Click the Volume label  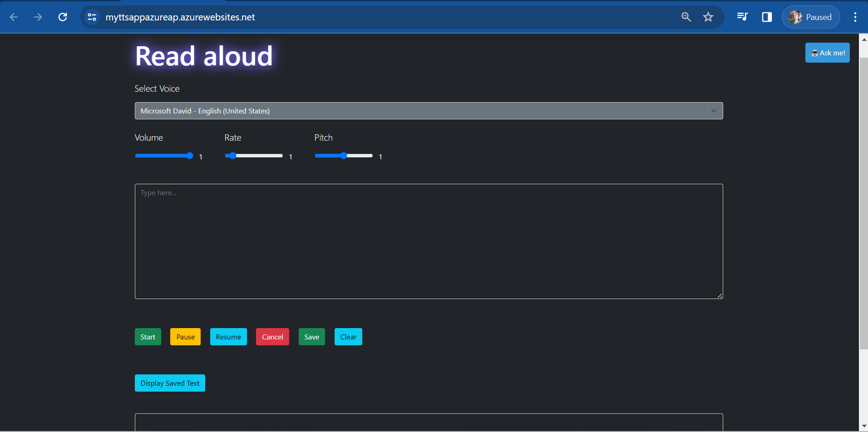149,137
